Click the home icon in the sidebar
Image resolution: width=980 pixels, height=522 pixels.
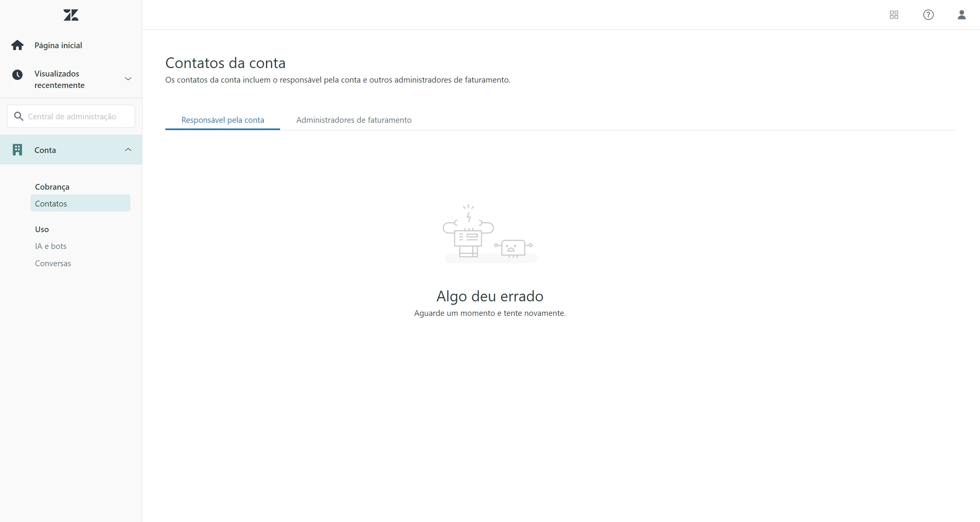tap(17, 45)
